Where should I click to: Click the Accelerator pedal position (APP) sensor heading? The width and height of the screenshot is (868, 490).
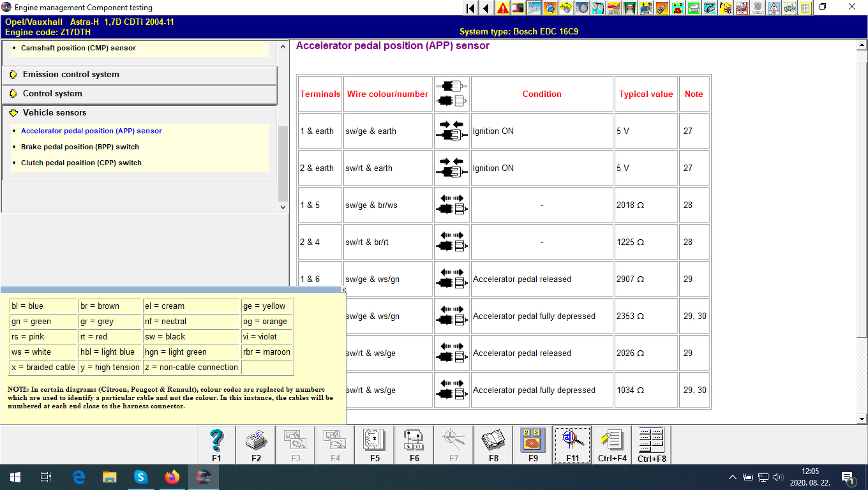pyautogui.click(x=393, y=46)
